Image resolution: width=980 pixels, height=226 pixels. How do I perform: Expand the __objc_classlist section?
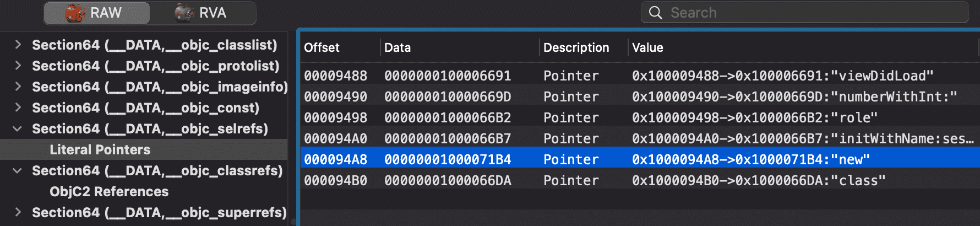pyautogui.click(x=18, y=45)
